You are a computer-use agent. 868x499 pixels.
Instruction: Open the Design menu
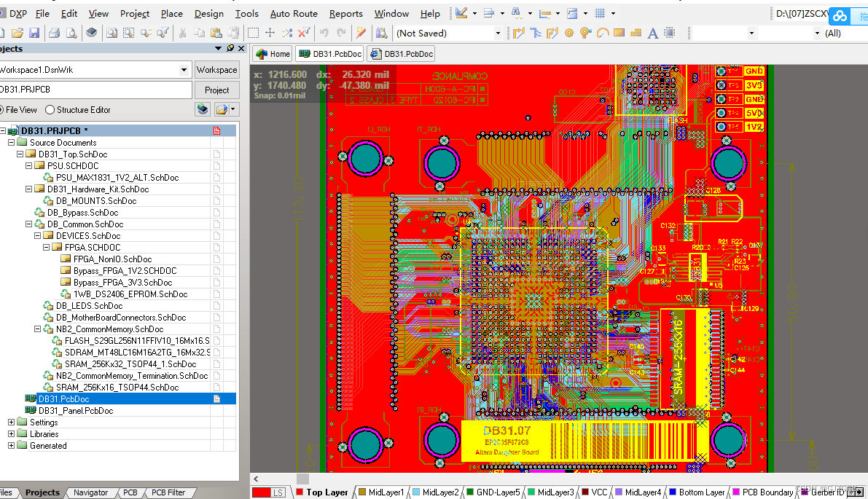[209, 13]
